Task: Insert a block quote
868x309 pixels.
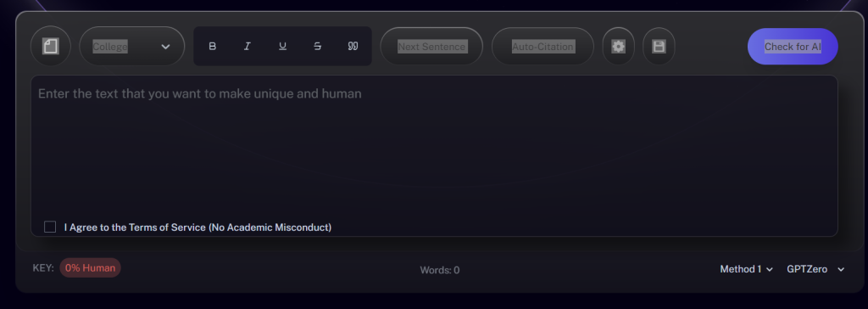Action: [353, 46]
